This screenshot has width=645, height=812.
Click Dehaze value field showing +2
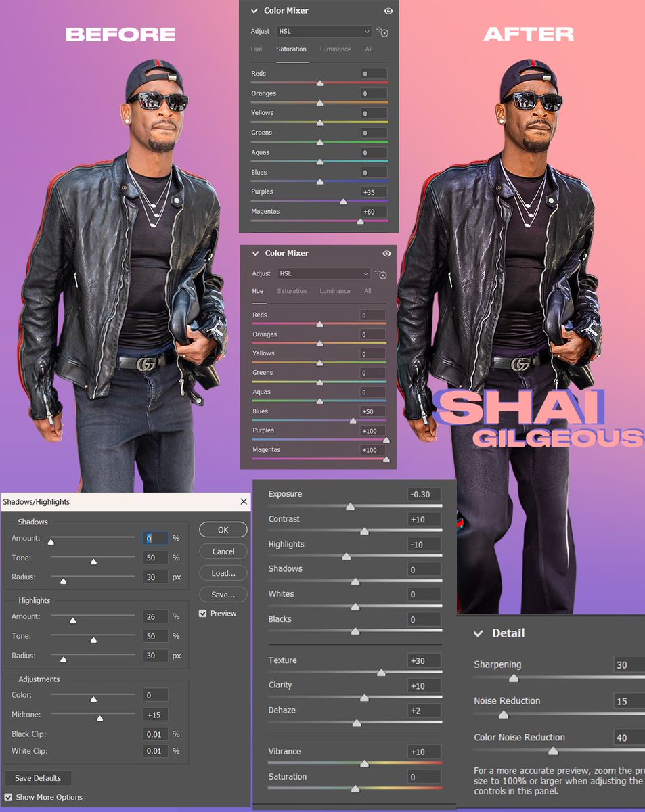[x=424, y=710]
